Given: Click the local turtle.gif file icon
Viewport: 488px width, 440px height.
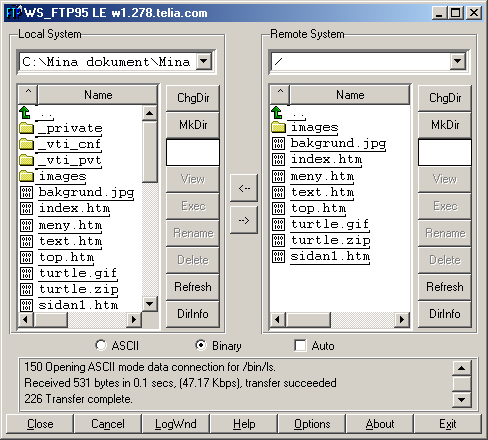Looking at the screenshot, I should point(26,273).
